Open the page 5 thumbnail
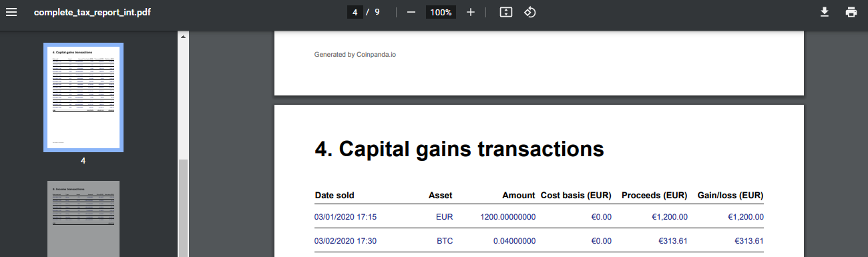This screenshot has height=257, width=868. coord(83,219)
